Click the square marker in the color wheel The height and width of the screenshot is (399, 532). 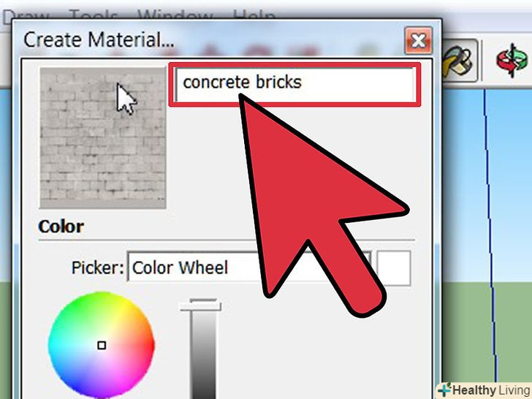pyautogui.click(x=102, y=346)
